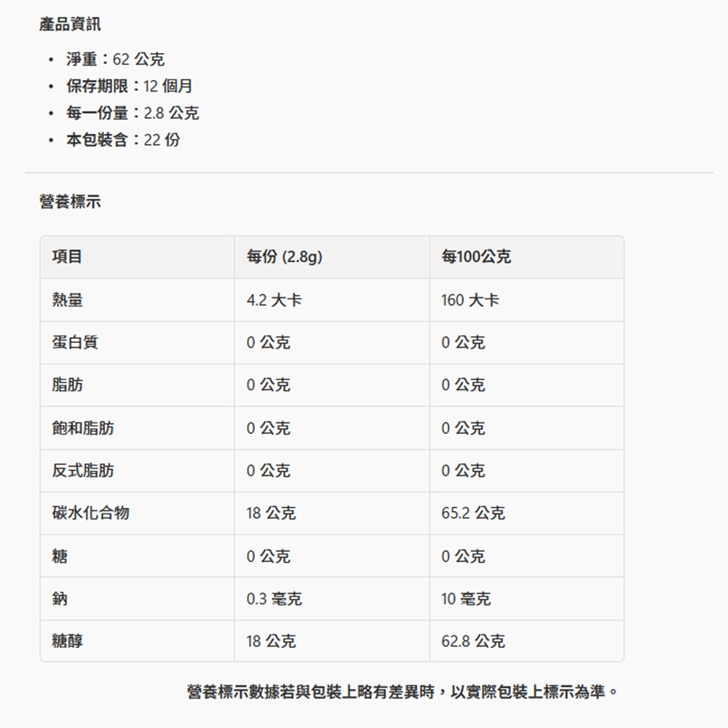728x728 pixels.
Task: Select the 淨重 62 公克 bullet item
Action: [115, 59]
